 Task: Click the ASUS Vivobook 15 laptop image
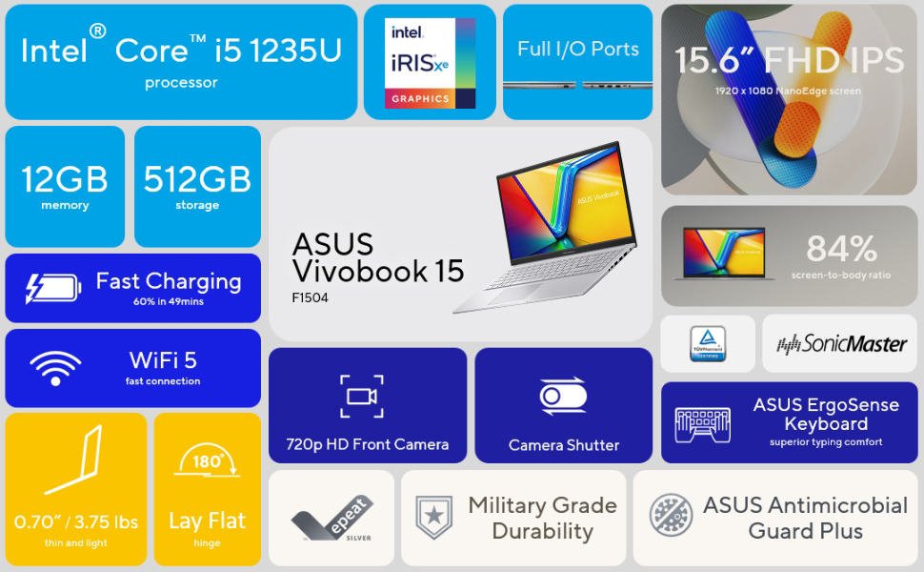pos(545,227)
